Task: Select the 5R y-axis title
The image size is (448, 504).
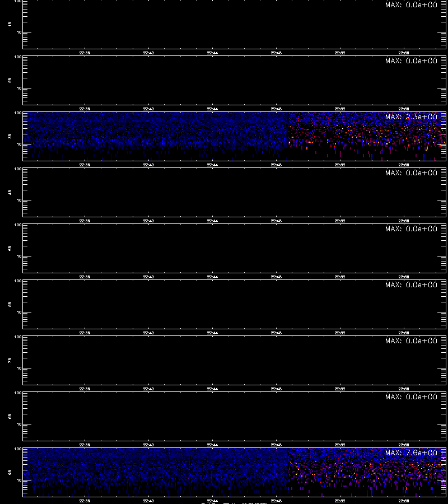Action: [10, 248]
